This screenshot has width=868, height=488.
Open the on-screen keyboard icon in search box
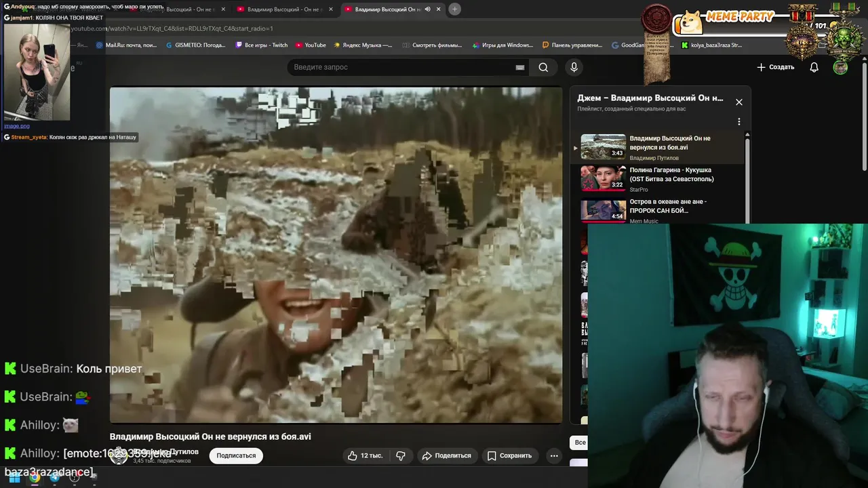click(x=520, y=67)
